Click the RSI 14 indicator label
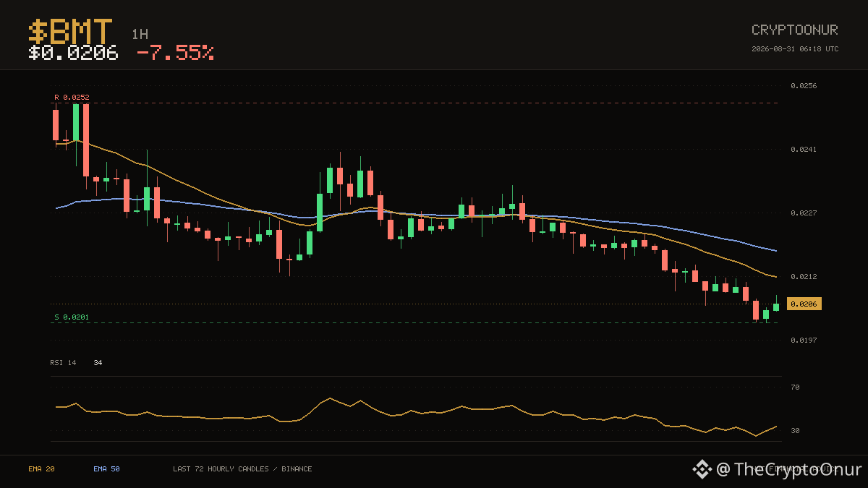868x488 pixels. point(63,362)
